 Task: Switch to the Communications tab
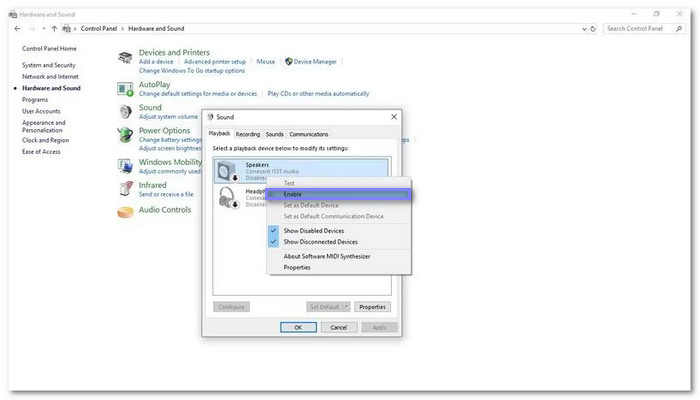(x=308, y=134)
